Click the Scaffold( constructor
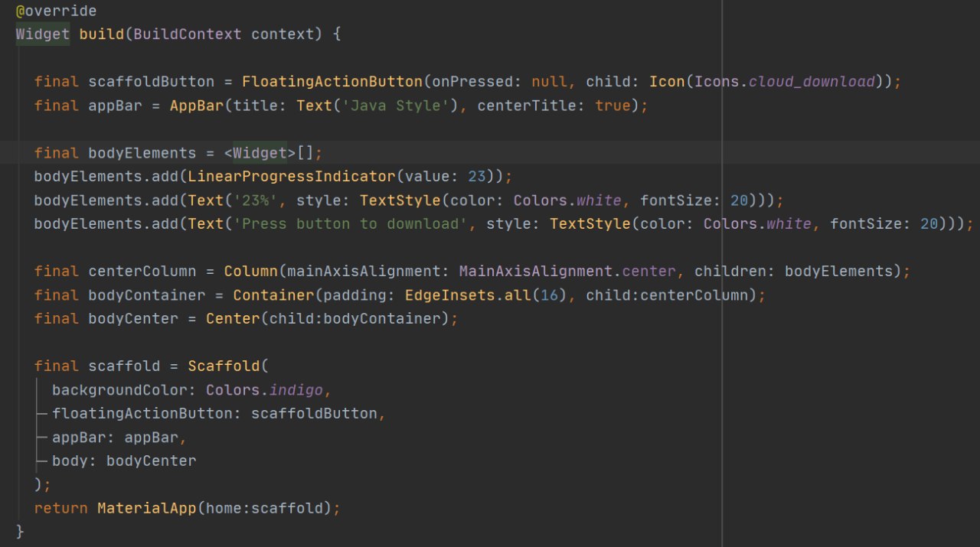The height and width of the screenshot is (547, 980). click(x=228, y=366)
